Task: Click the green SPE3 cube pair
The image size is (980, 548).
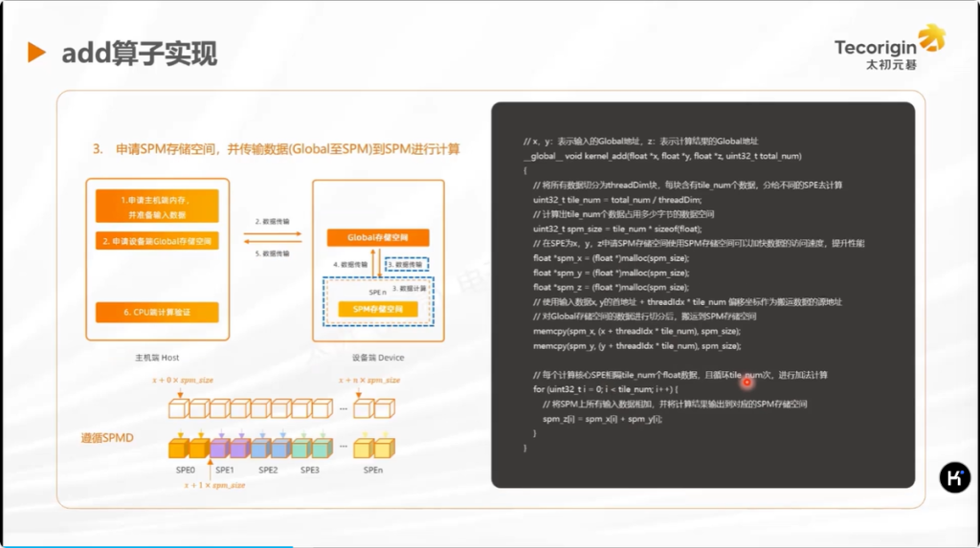Action: point(309,448)
